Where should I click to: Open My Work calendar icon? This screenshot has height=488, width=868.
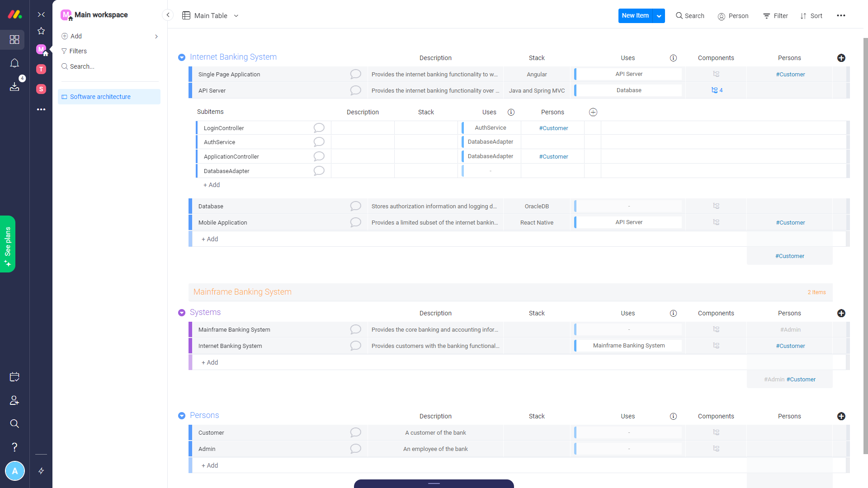pyautogui.click(x=14, y=377)
